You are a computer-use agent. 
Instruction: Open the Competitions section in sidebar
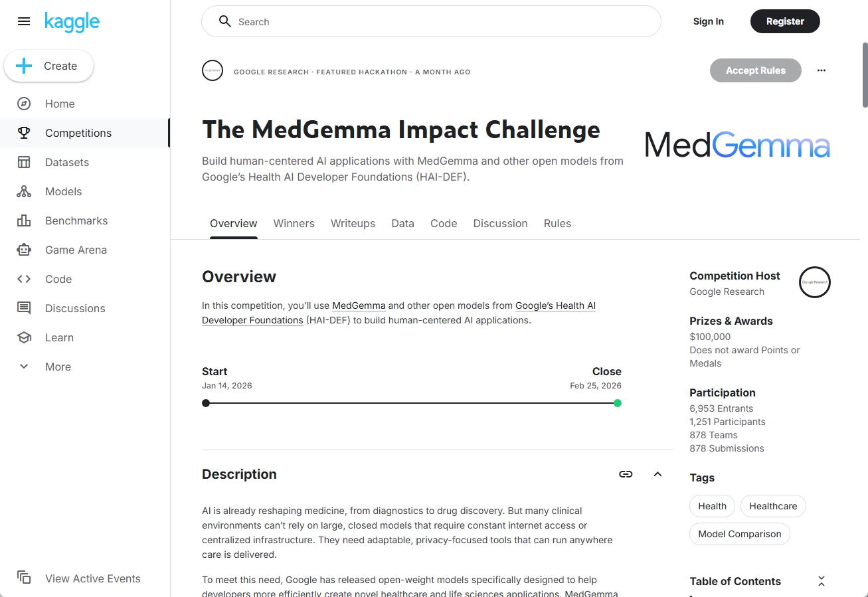pos(24,133)
